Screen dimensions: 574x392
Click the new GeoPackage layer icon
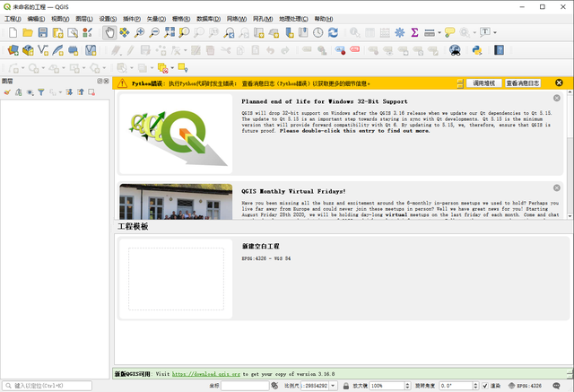point(28,50)
